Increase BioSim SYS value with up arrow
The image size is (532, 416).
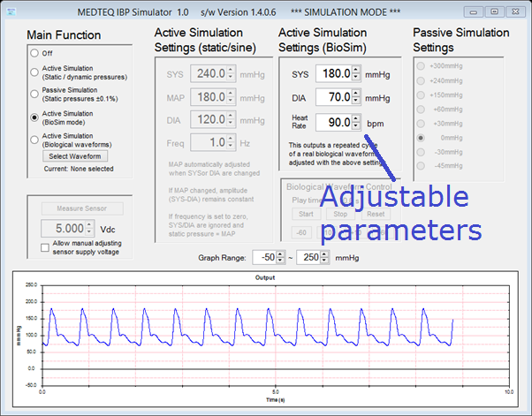(356, 70)
